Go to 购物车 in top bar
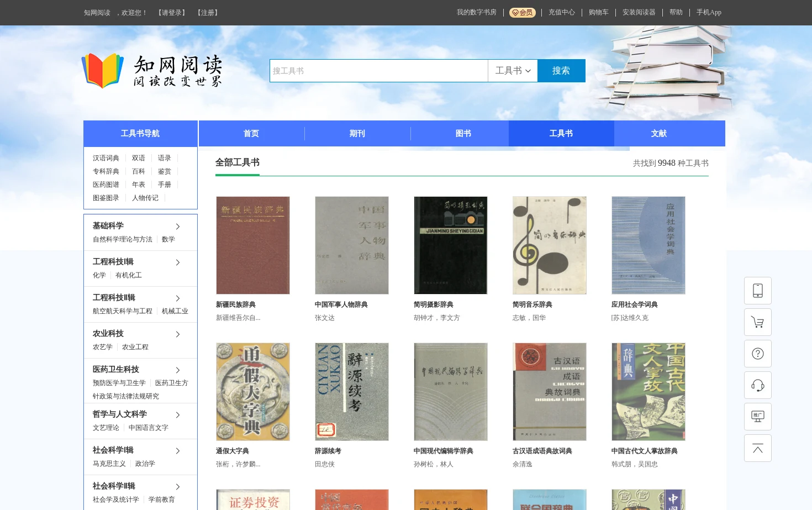The width and height of the screenshot is (812, 510). pyautogui.click(x=599, y=12)
